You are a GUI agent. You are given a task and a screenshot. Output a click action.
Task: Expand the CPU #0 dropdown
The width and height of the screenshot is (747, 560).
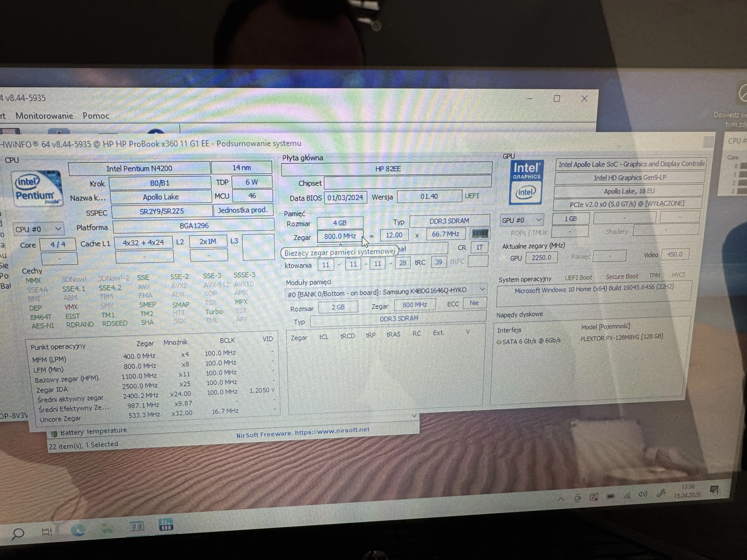click(x=58, y=229)
